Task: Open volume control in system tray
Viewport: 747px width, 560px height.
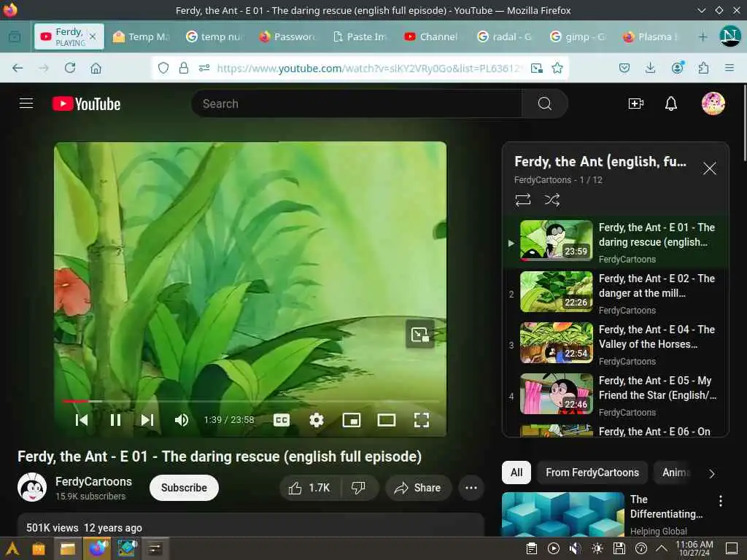Action: [576, 548]
